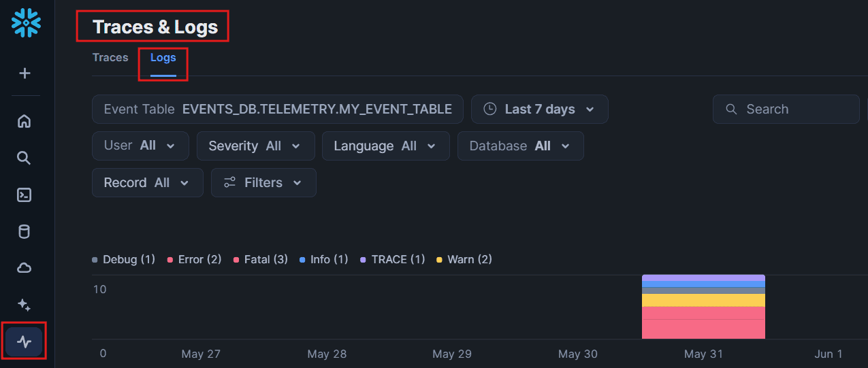Click the plus create icon in sidebar
This screenshot has width=868, height=368.
pos(25,73)
